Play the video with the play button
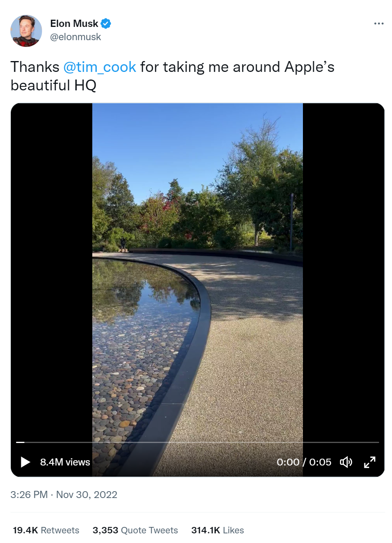Screen dimensions: 392x543 [x=25, y=462]
